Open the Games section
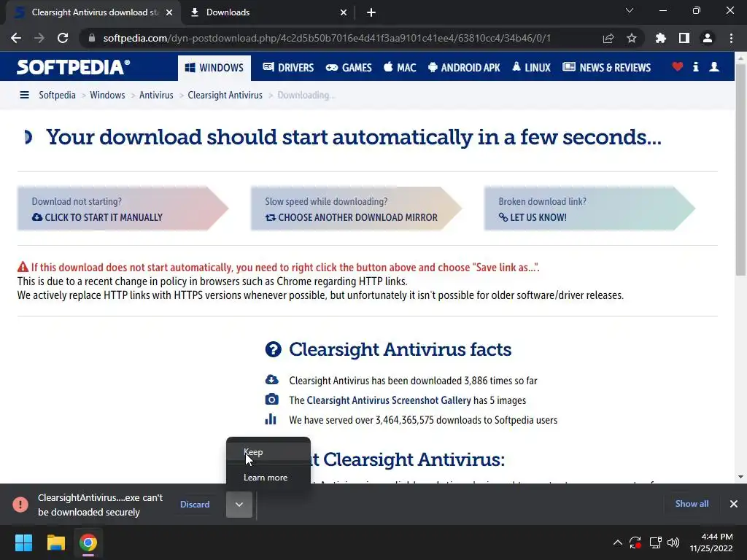Viewport: 747px width, 560px height. point(349,68)
